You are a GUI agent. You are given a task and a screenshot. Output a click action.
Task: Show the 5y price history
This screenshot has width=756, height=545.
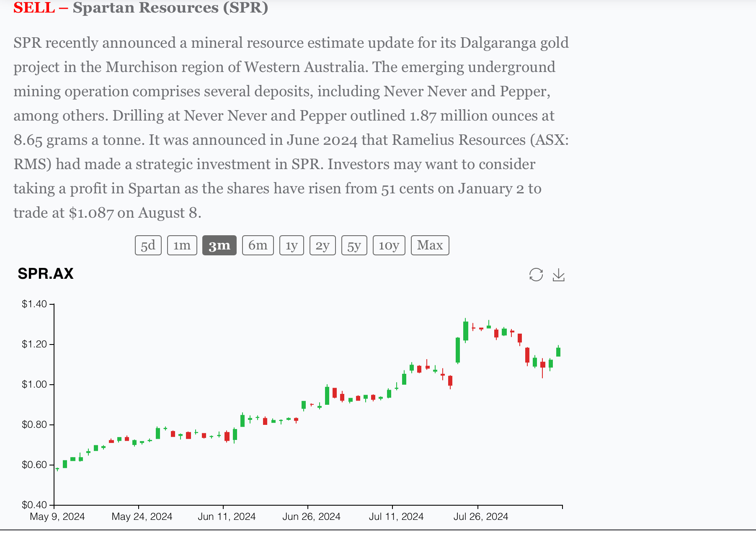354,245
